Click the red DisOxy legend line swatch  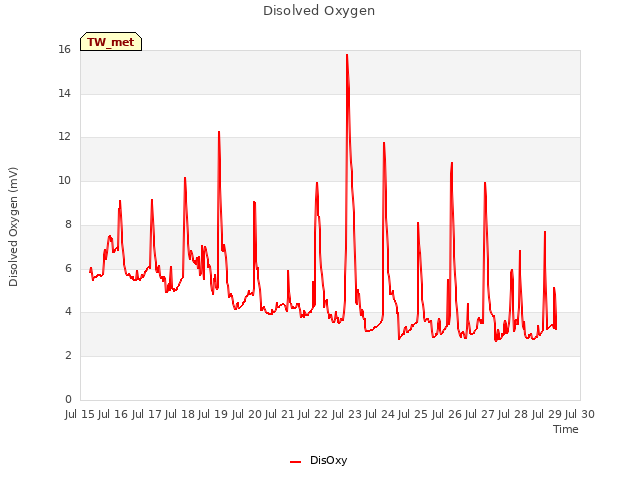click(x=296, y=462)
